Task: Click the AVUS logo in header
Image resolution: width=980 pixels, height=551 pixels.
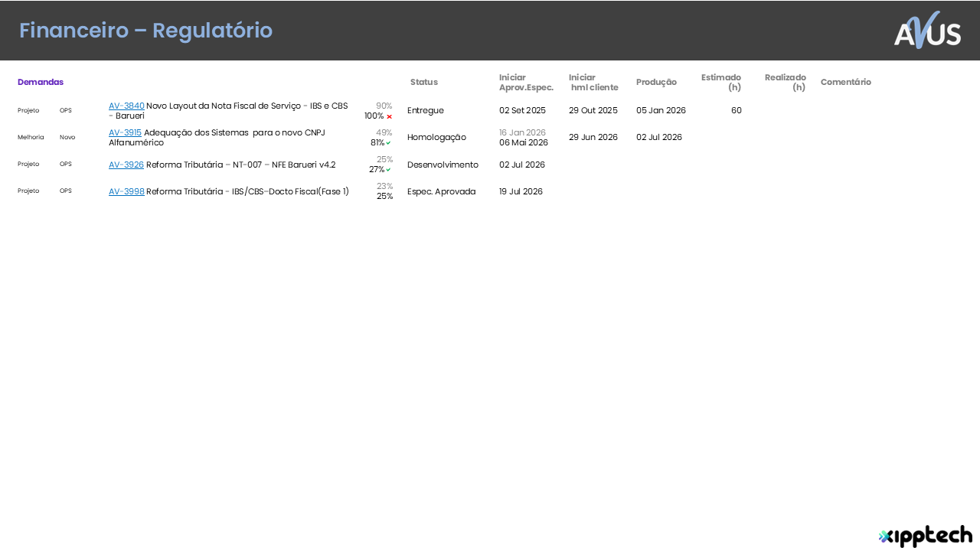Action: [927, 30]
